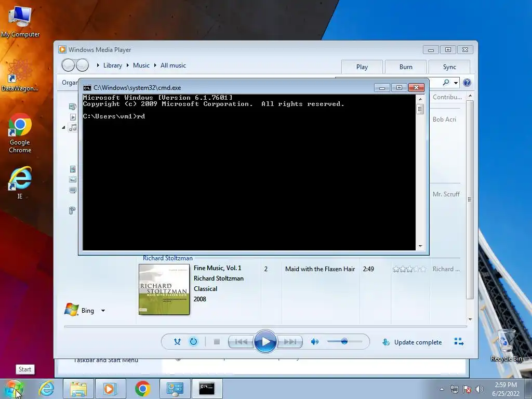The width and height of the screenshot is (532, 399).
Task: Go to previous track
Action: [241, 342]
